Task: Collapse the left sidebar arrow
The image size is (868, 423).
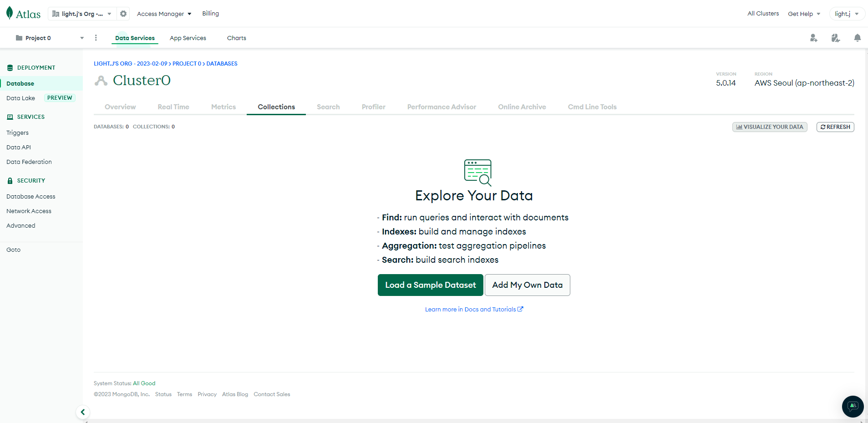Action: [83, 412]
